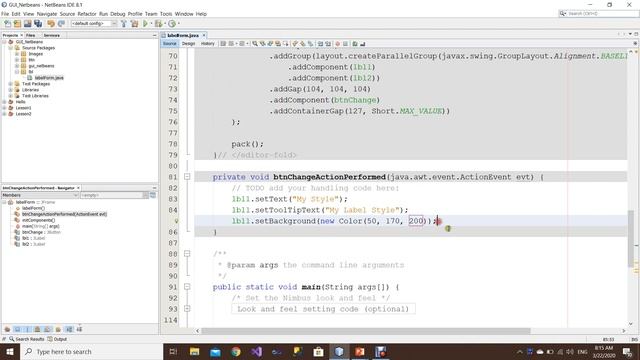
Task: Collapse the Javadoc fold on line 88
Action: tap(187, 254)
